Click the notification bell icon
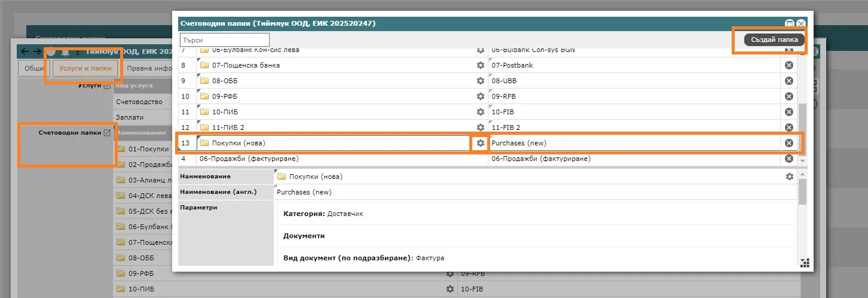 pyautogui.click(x=65, y=52)
